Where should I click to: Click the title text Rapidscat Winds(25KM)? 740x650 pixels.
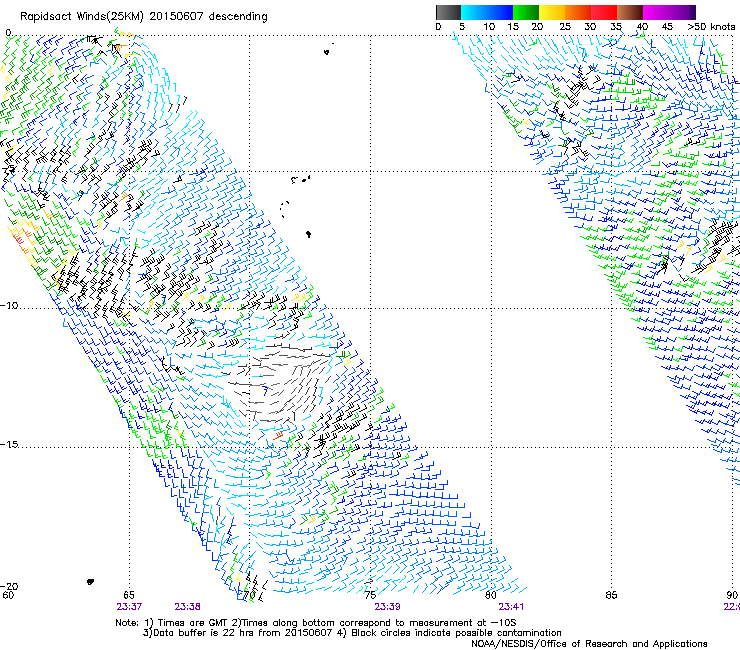[x=81, y=17]
